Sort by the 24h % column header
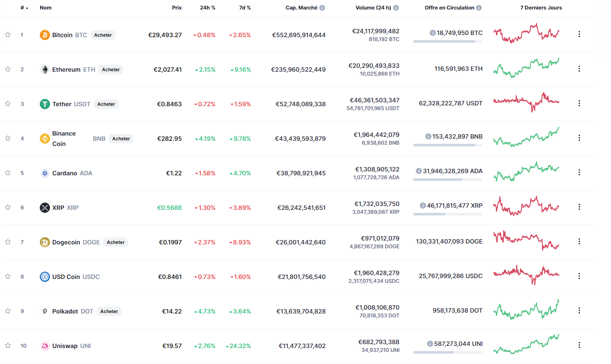 (207, 8)
